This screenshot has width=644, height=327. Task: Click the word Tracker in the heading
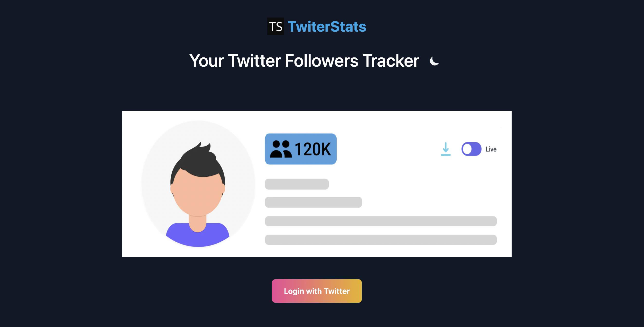tap(391, 61)
